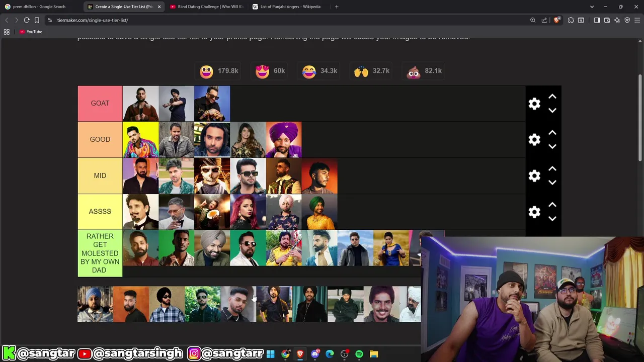This screenshot has height=362, width=644.
Task: Open settings gear for ASSSS tier
Action: pyautogui.click(x=534, y=212)
